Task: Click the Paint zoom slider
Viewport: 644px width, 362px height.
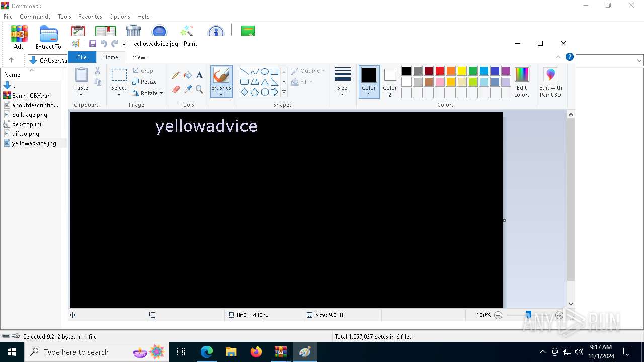Action: point(528,315)
